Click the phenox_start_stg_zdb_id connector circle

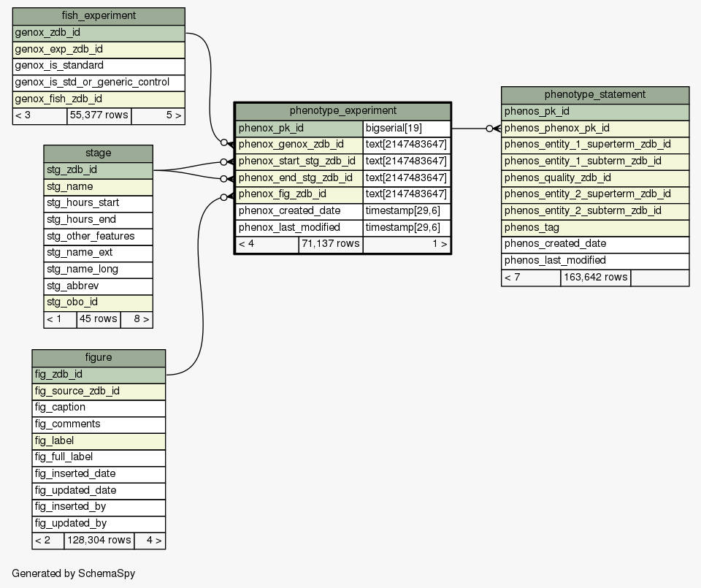tap(225, 161)
